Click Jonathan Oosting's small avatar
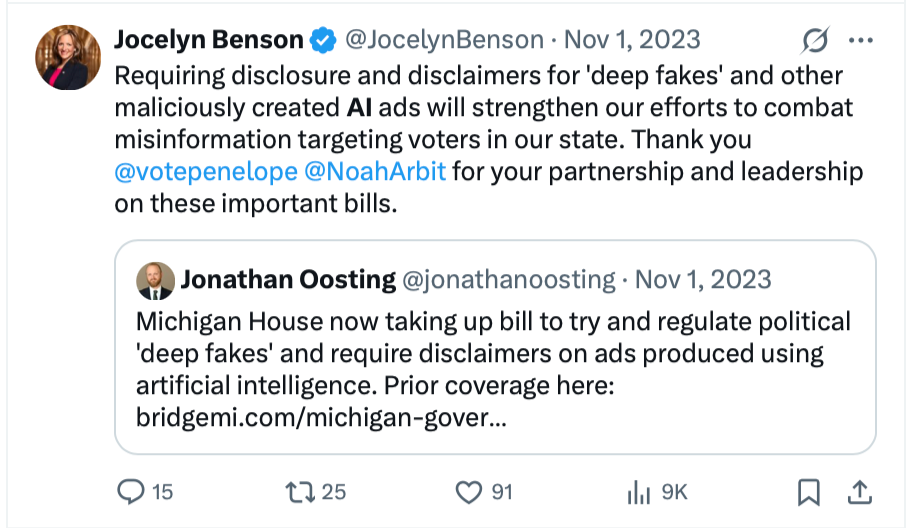The image size is (906, 528). [155, 280]
